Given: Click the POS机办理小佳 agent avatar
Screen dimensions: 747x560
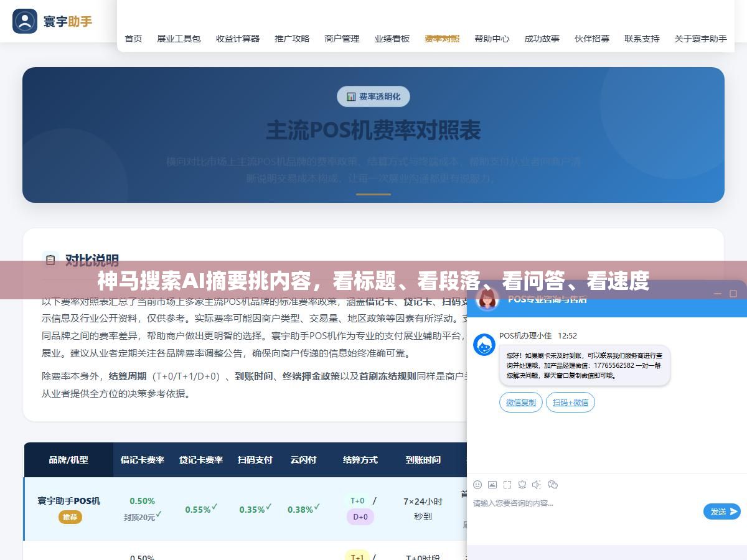Looking at the screenshot, I should (x=484, y=345).
